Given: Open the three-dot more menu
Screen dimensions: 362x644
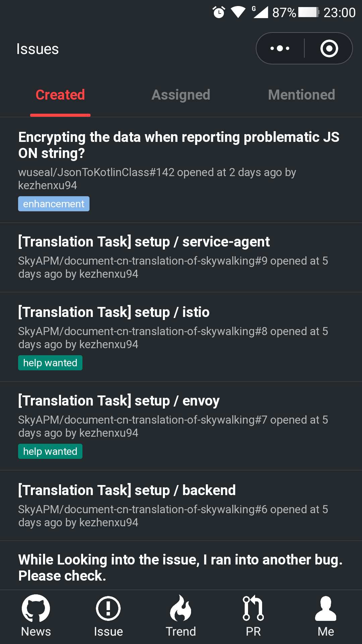Looking at the screenshot, I should tap(280, 48).
